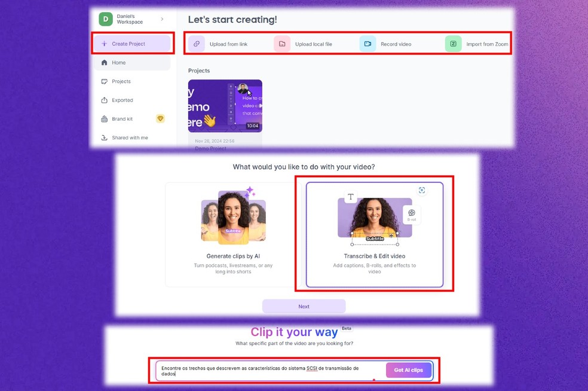Click the yellow gem badge next to Brand kit
588x391 pixels.
160,119
